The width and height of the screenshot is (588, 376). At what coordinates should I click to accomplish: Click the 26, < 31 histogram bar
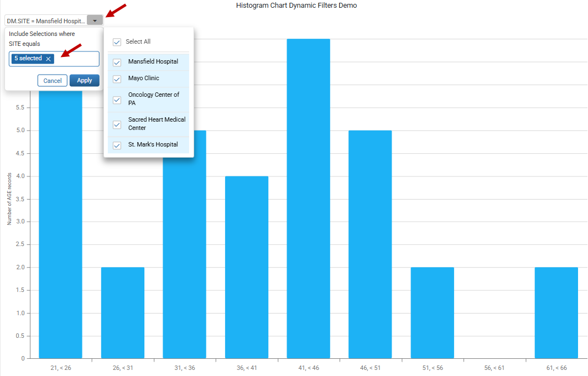(123, 312)
